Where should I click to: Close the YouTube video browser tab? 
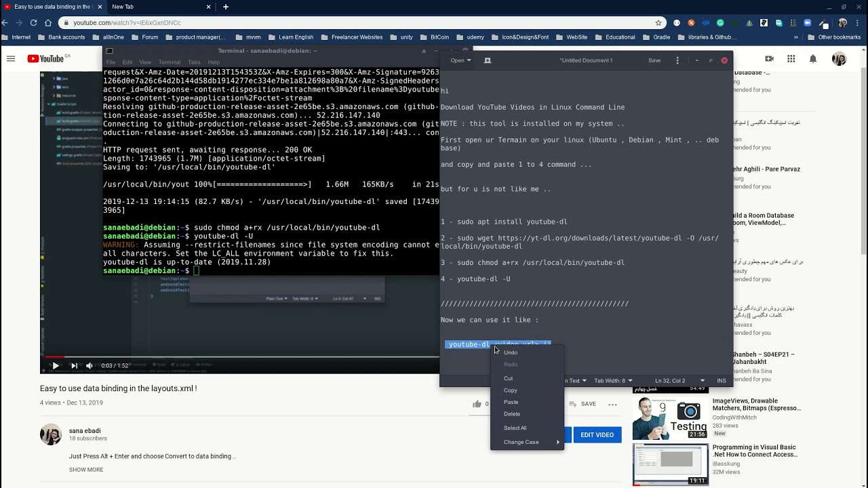pos(99,7)
